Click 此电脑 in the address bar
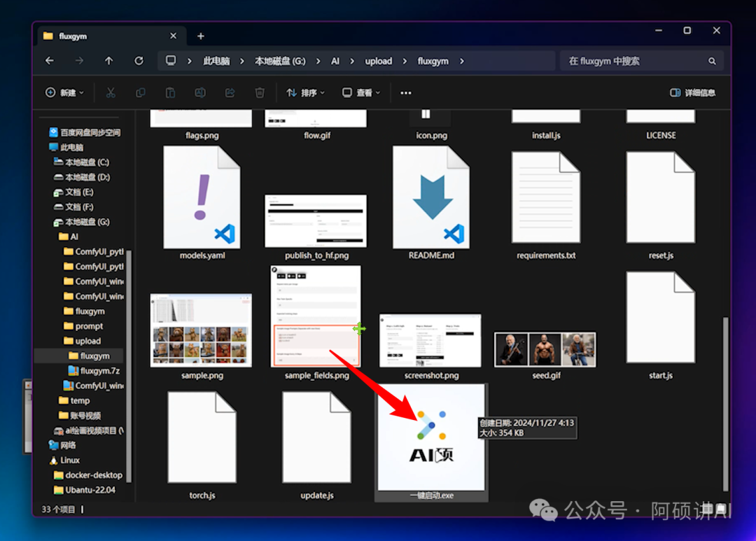 click(216, 61)
